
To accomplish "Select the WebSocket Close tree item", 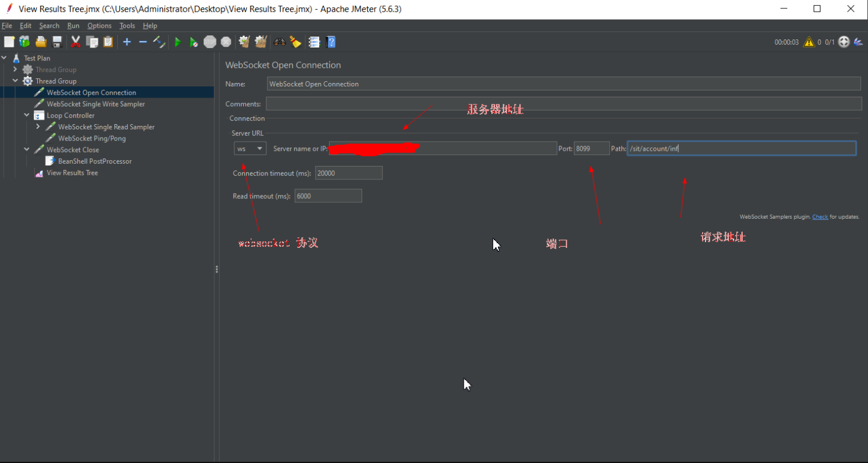I will click(73, 150).
